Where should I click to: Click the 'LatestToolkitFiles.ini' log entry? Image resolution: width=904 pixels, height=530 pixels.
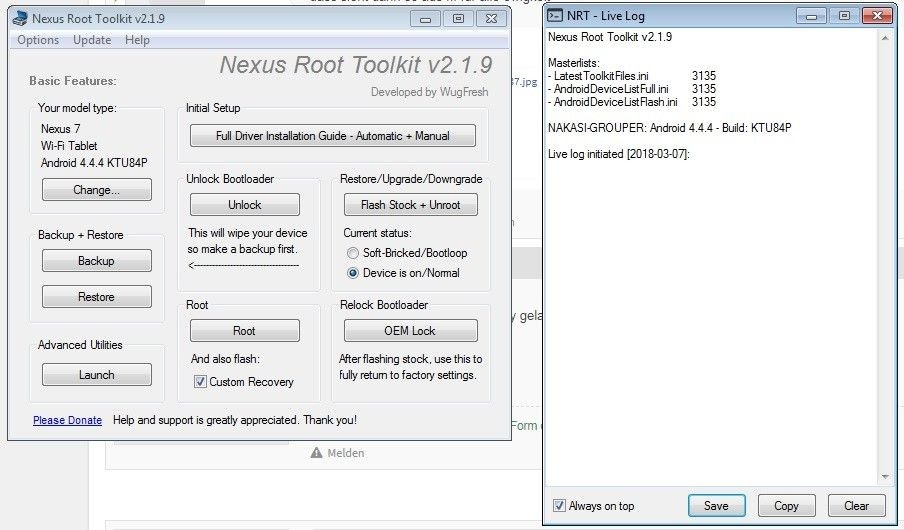coord(601,76)
